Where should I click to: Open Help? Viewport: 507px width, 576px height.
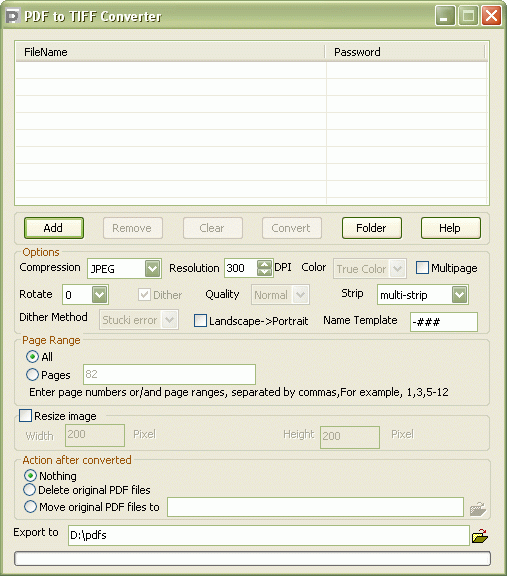451,228
